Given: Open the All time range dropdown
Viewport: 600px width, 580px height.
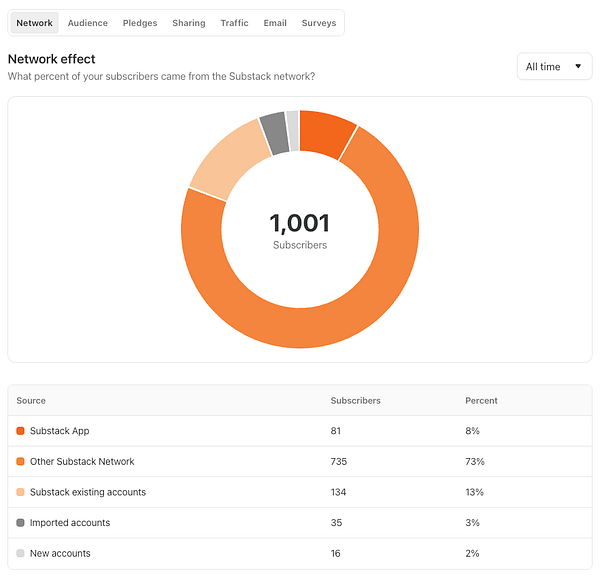Looking at the screenshot, I should coord(554,67).
